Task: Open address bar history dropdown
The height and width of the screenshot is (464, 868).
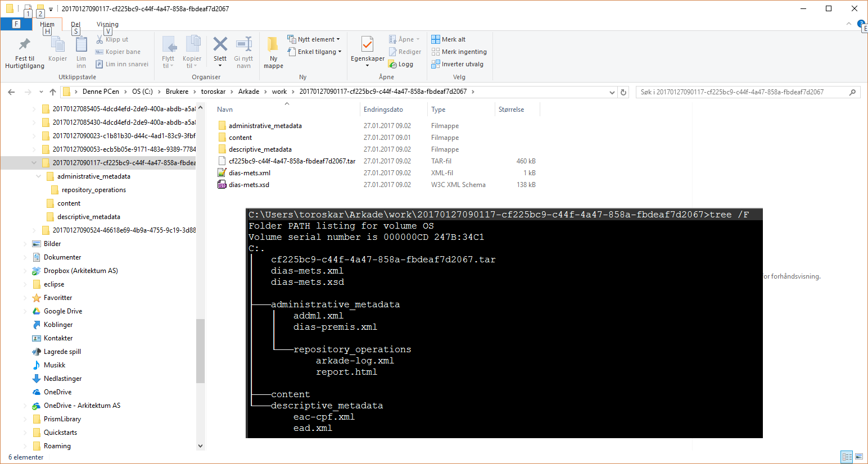Action: 612,92
